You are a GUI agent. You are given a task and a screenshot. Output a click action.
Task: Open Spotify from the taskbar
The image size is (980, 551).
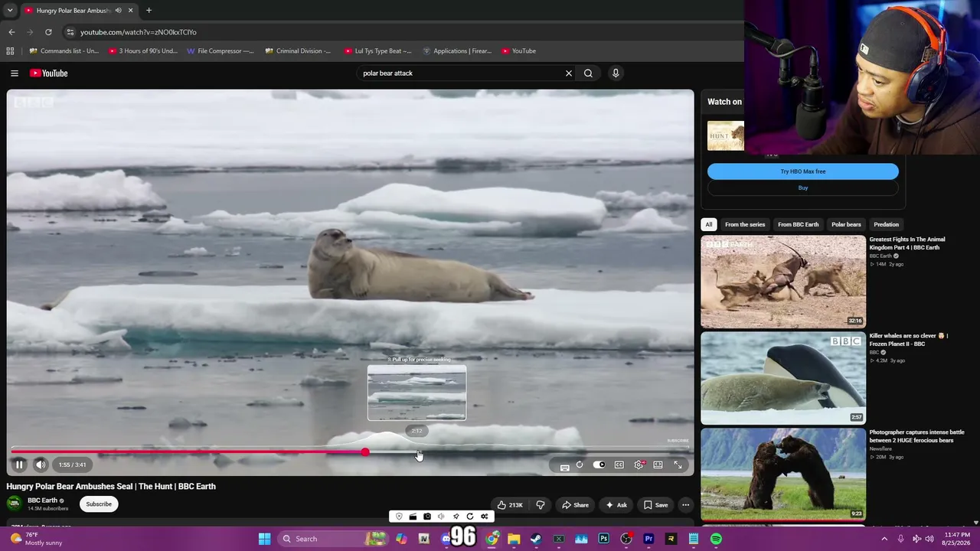point(716,539)
